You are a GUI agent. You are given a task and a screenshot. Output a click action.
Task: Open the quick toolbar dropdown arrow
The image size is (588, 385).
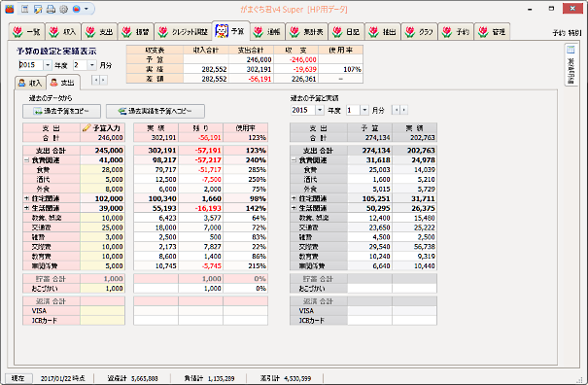tap(86, 9)
